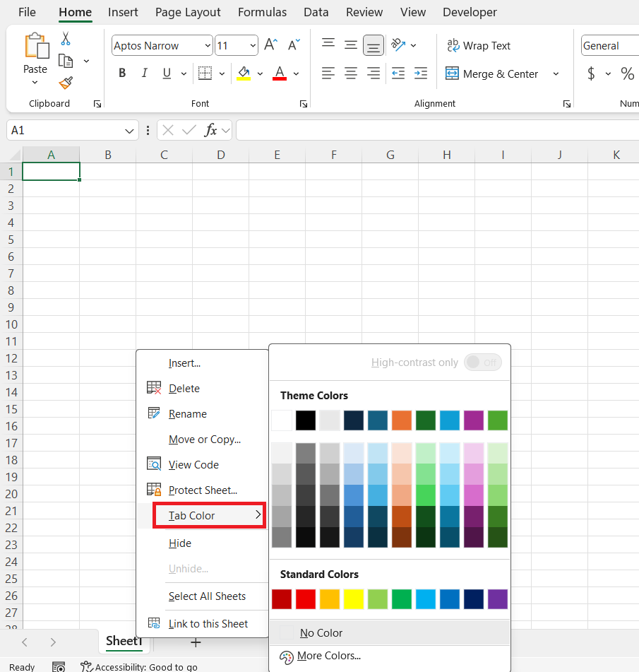Viewport: 639px width, 672px height.
Task: Click the Cut scissors icon
Action: click(x=66, y=39)
